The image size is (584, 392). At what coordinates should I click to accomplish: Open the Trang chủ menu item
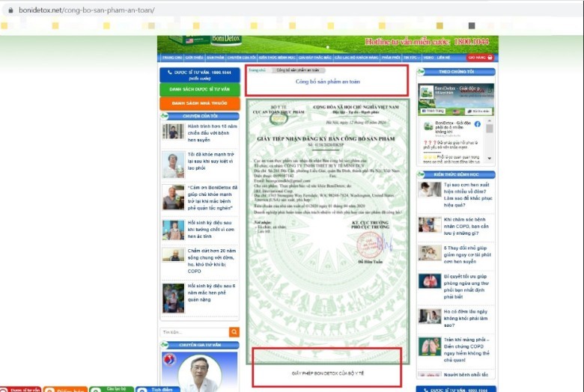coord(171,57)
